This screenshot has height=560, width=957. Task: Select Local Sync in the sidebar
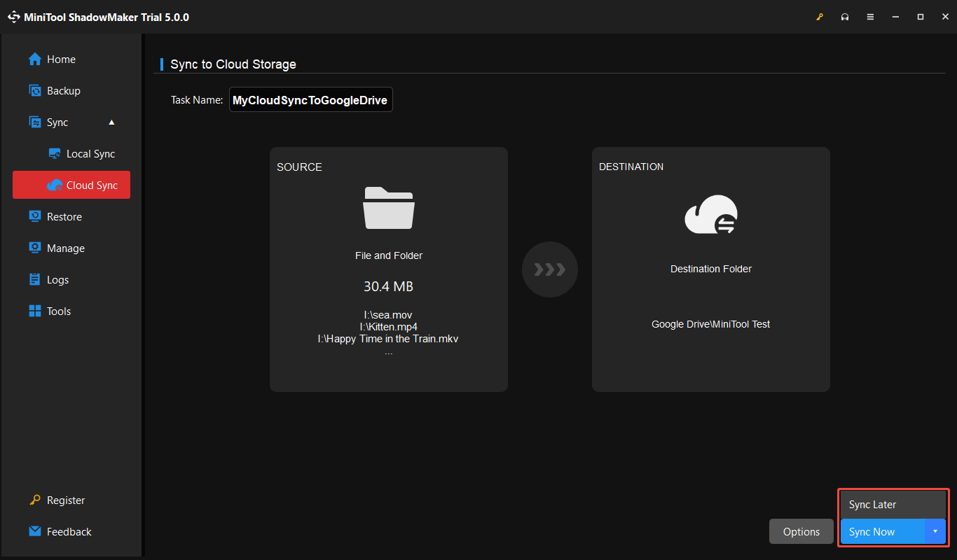(x=90, y=154)
